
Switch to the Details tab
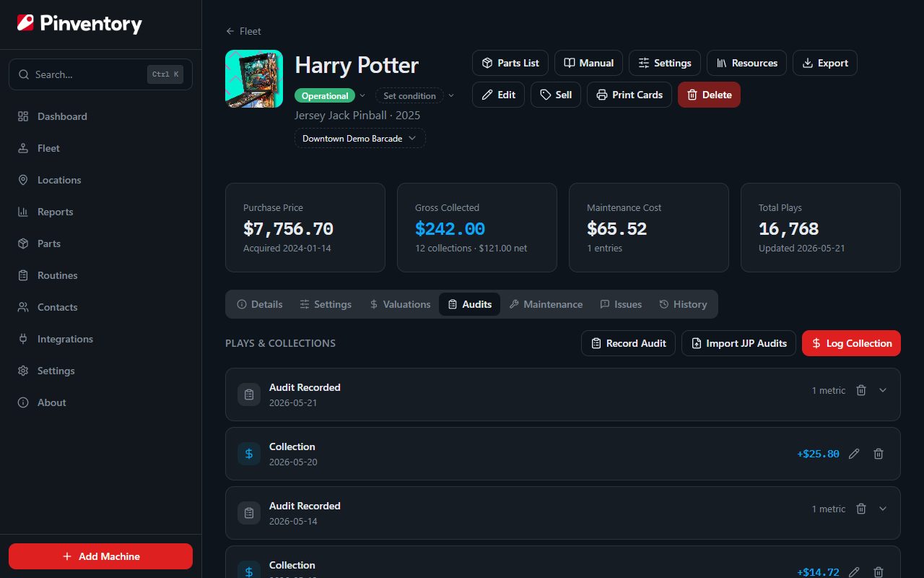[x=260, y=304]
